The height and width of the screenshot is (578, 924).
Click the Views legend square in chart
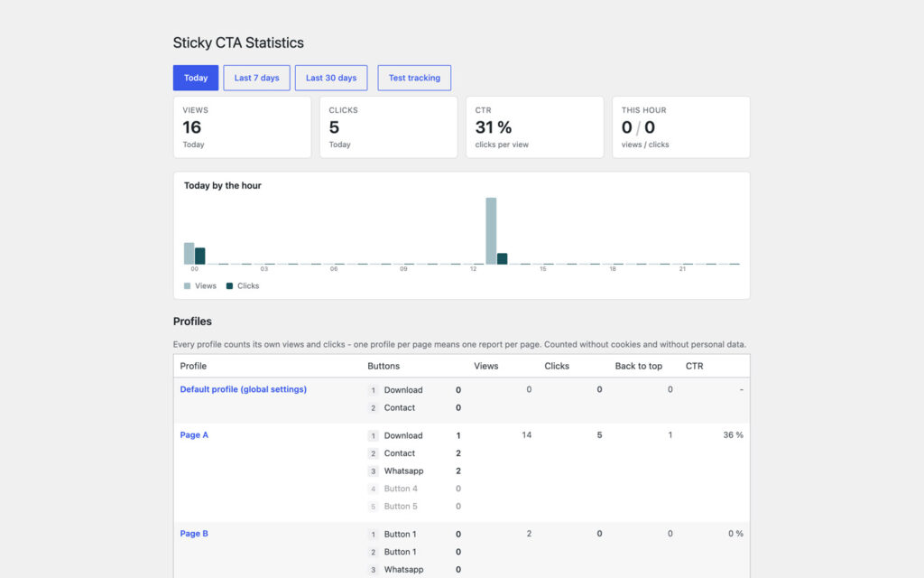(x=188, y=286)
